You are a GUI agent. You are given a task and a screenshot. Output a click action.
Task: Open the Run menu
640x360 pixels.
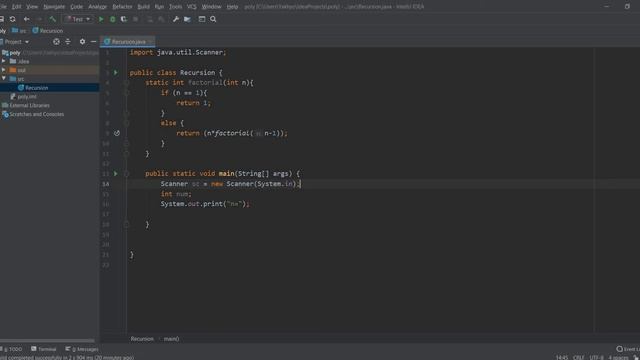point(159,7)
